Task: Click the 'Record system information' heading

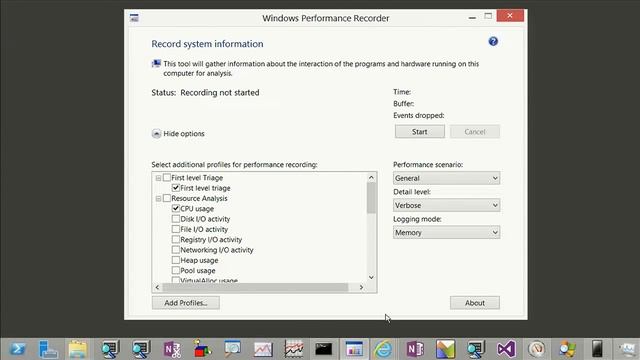Action: point(207,44)
